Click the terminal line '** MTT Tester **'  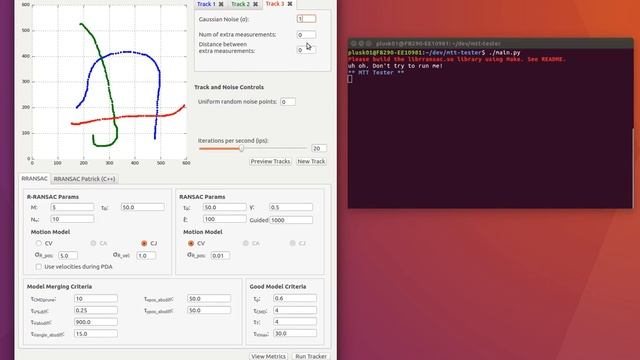coord(376,73)
